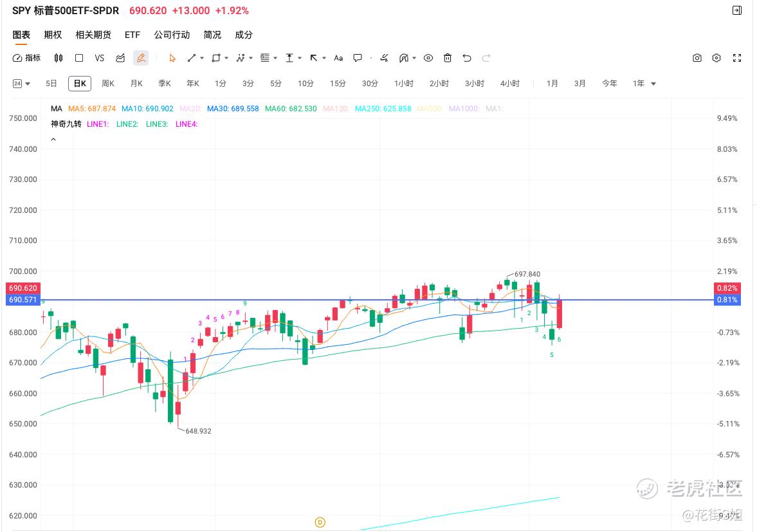This screenshot has width=757, height=532.
Task: Toggle the faded MA20 indicator line
Action: [x=190, y=109]
